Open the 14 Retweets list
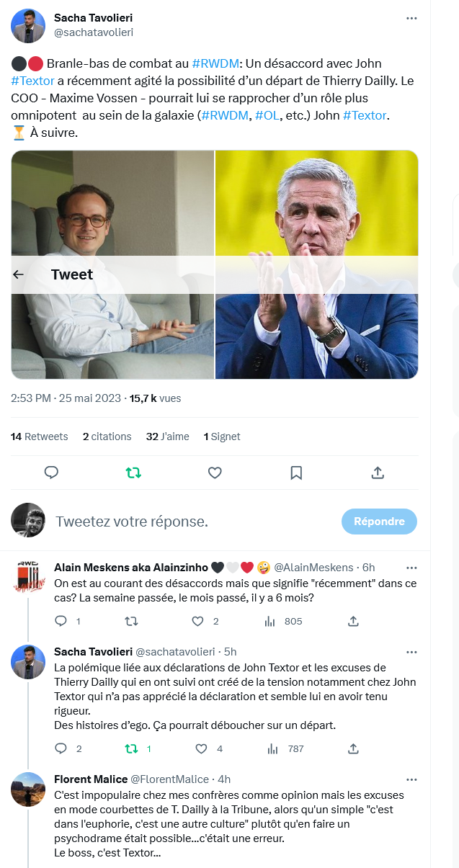459x868 pixels. point(40,437)
